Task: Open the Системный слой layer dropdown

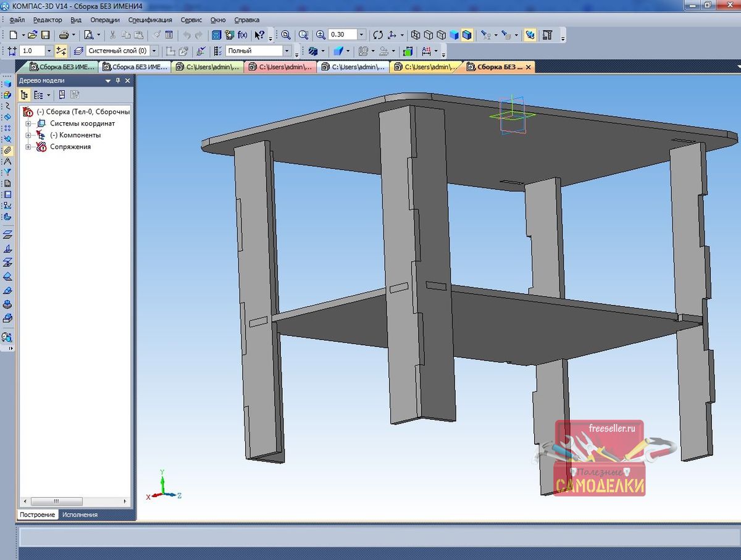Action: [154, 51]
